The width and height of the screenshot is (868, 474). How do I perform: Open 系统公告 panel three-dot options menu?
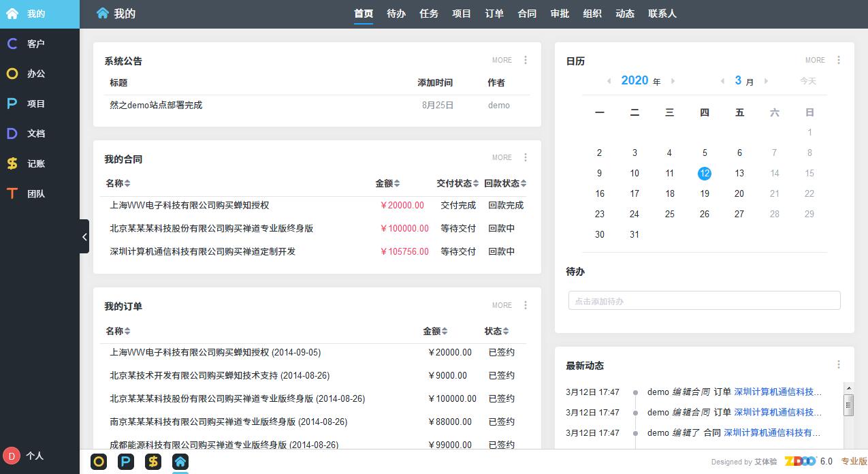526,60
